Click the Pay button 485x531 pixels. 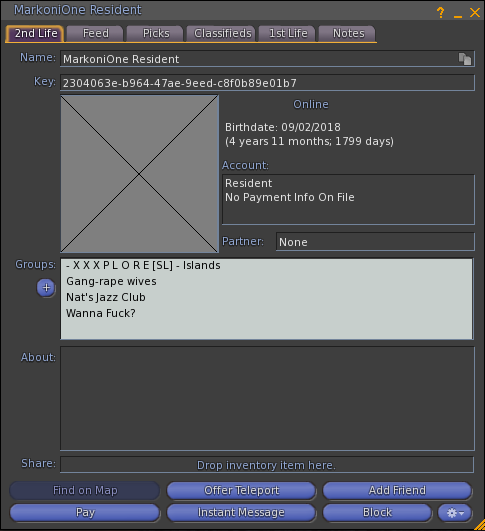tap(85, 513)
